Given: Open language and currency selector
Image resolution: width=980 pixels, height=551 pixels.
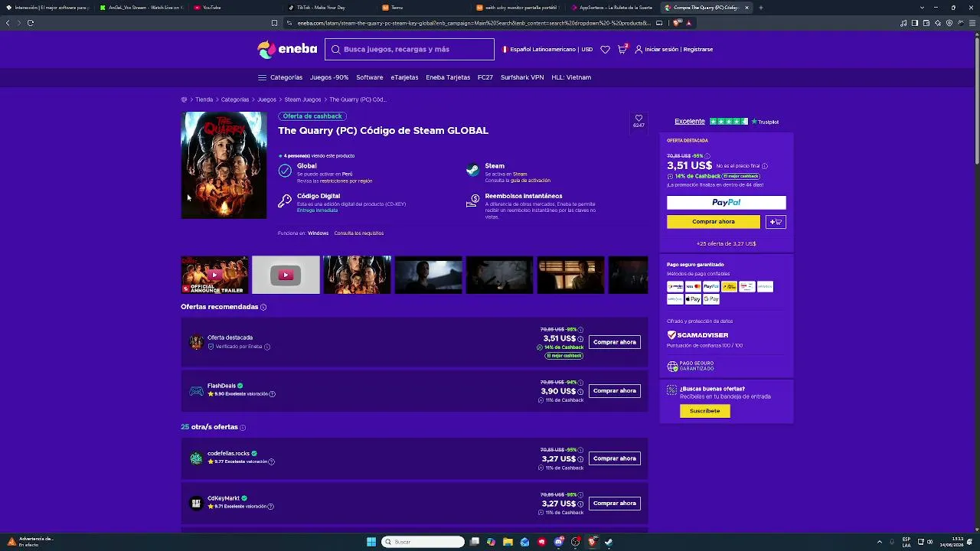Looking at the screenshot, I should tap(547, 49).
